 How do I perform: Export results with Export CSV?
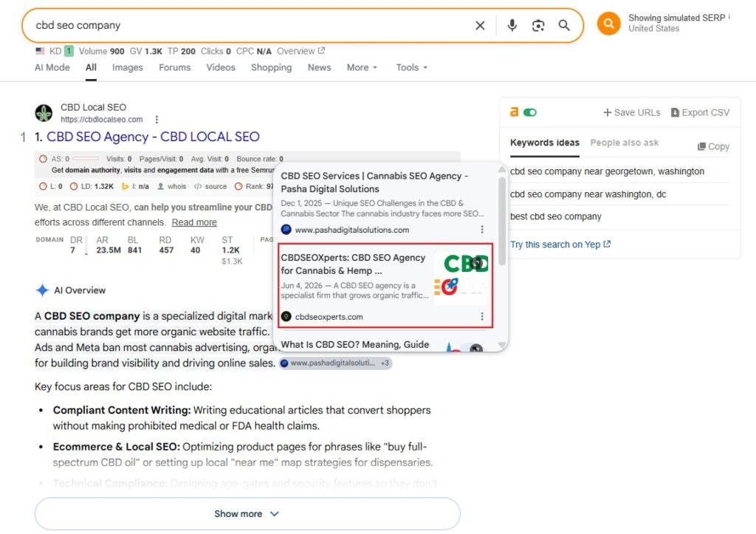(x=700, y=112)
